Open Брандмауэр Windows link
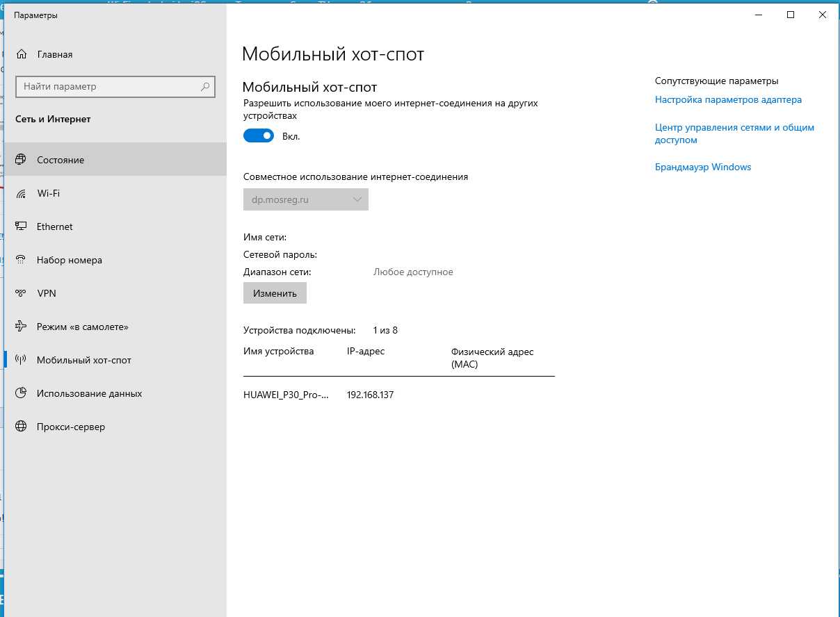The height and width of the screenshot is (617, 840). (x=703, y=167)
